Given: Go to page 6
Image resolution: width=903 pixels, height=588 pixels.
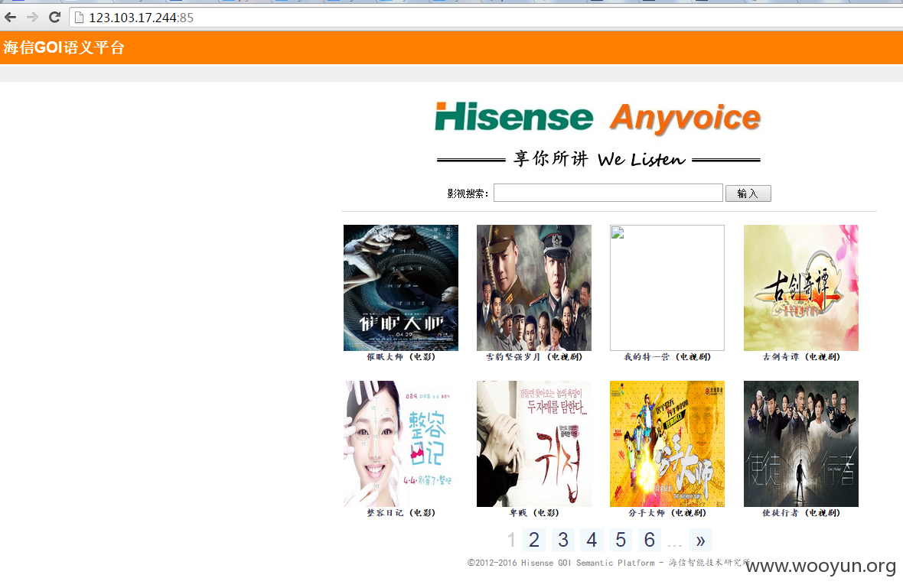Looking at the screenshot, I should coord(649,540).
